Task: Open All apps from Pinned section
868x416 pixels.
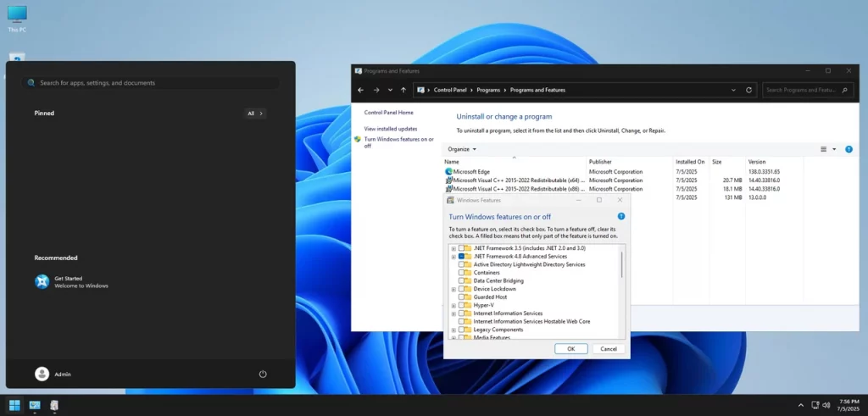Action: (x=255, y=114)
